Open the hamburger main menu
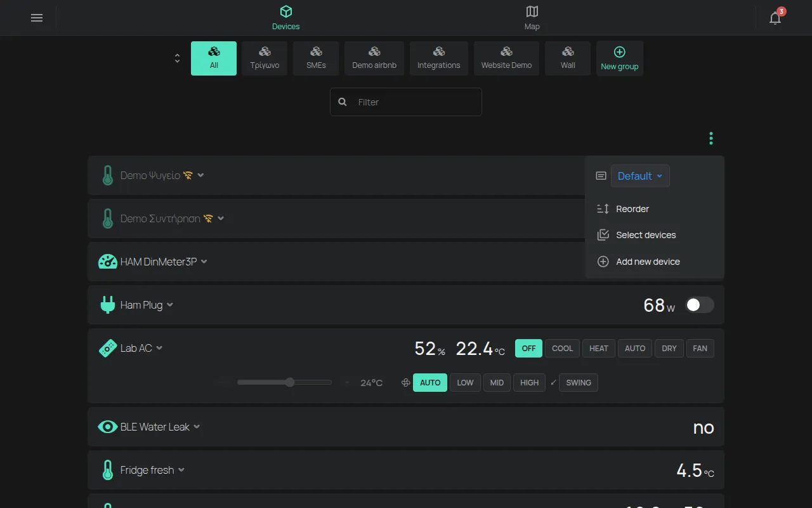The height and width of the screenshot is (508, 812). pos(37,18)
